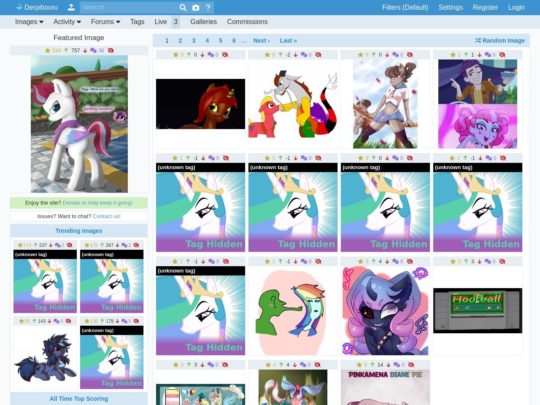Go to the Register page
Image resolution: width=540 pixels, height=405 pixels.
(x=485, y=7)
